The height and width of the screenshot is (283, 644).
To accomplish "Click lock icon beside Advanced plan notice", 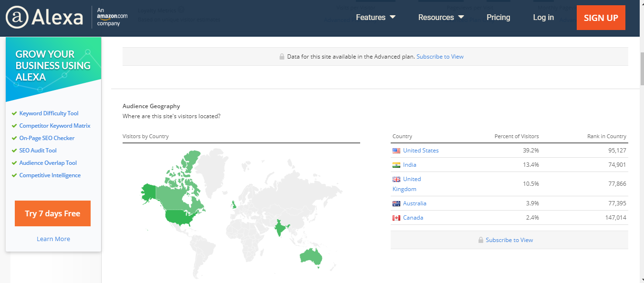I will [282, 57].
